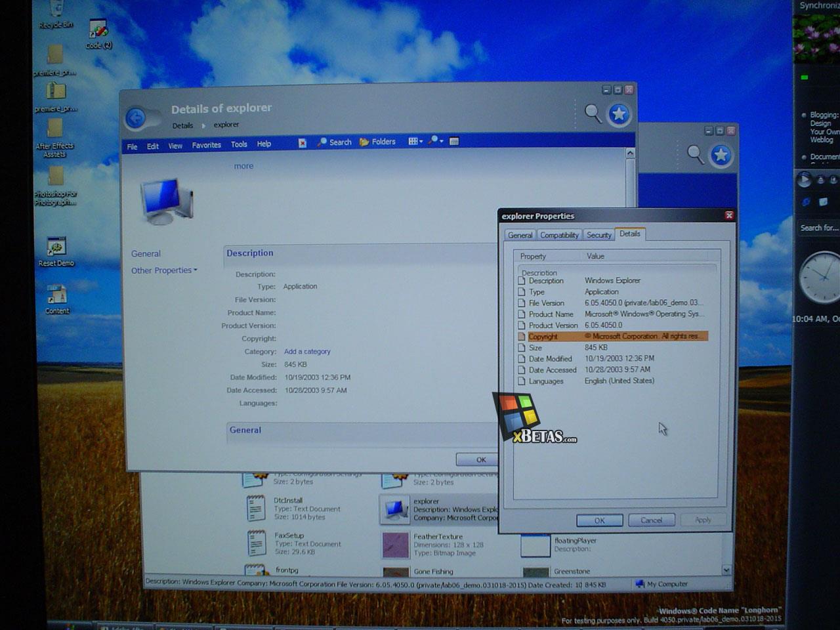The height and width of the screenshot is (630, 840).
Task: Select the Size property row
Action: coord(614,348)
